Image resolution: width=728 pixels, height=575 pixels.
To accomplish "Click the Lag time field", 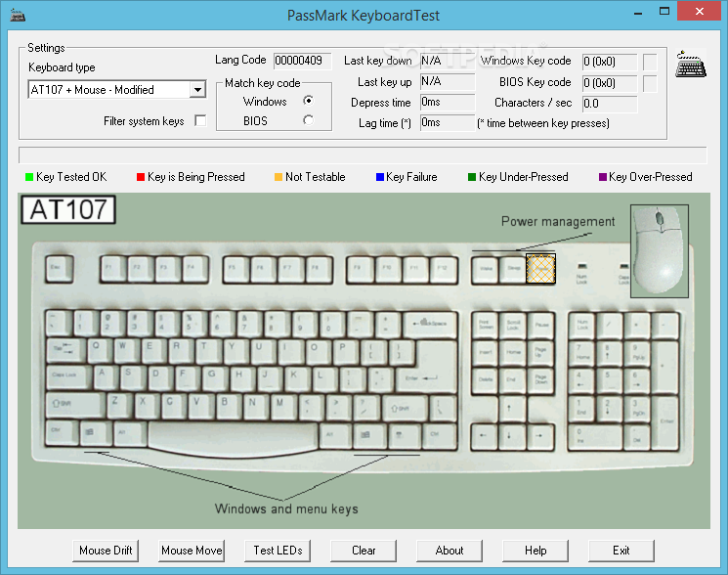I will [x=448, y=123].
